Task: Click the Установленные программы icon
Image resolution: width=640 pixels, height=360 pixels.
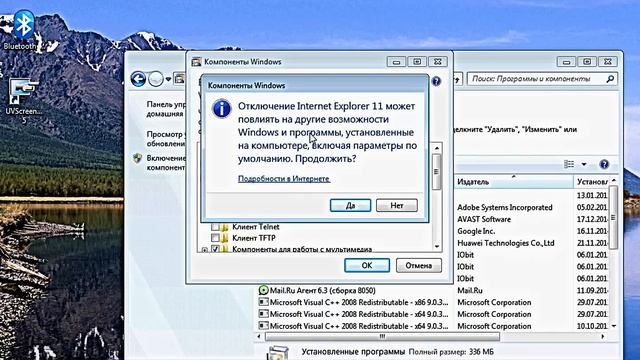Action: pyautogui.click(x=278, y=352)
